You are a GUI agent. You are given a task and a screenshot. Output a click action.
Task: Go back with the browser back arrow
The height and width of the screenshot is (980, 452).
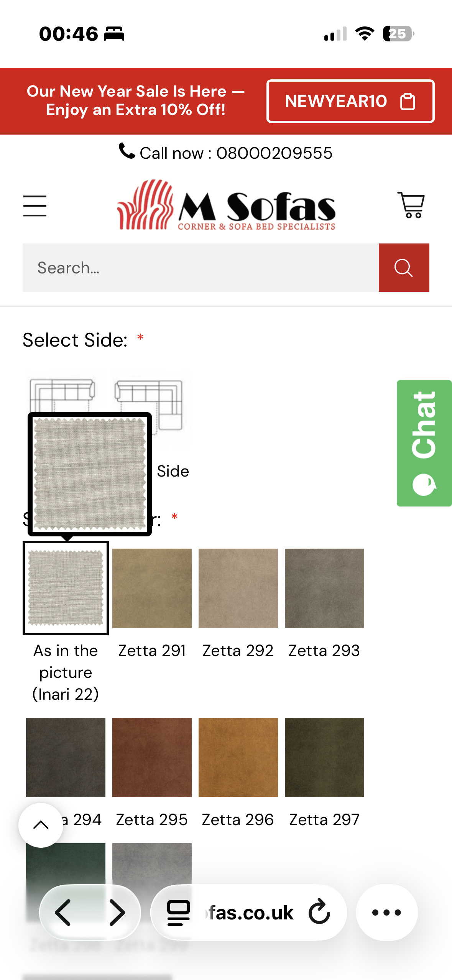pyautogui.click(x=63, y=913)
